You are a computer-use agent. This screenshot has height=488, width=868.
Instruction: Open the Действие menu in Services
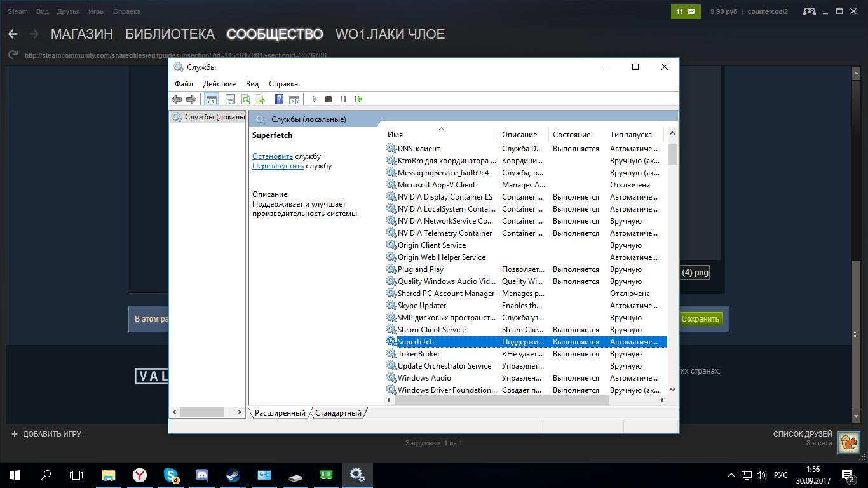(x=219, y=84)
